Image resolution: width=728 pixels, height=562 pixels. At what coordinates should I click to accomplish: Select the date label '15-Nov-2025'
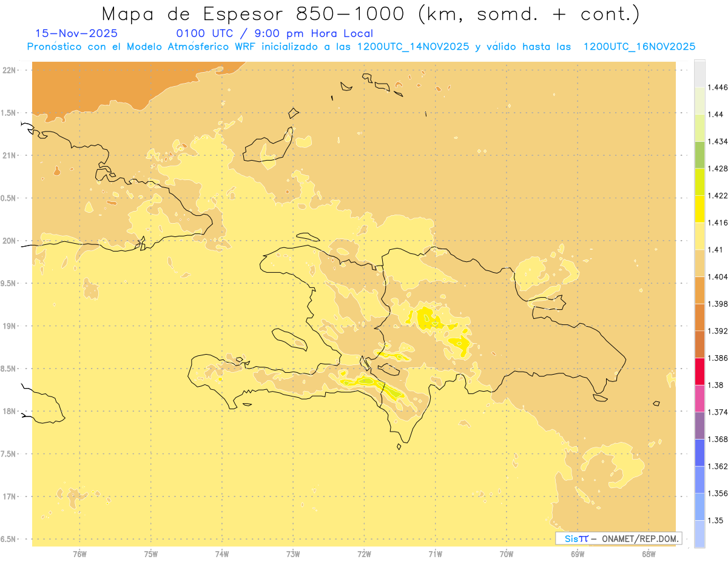76,34
